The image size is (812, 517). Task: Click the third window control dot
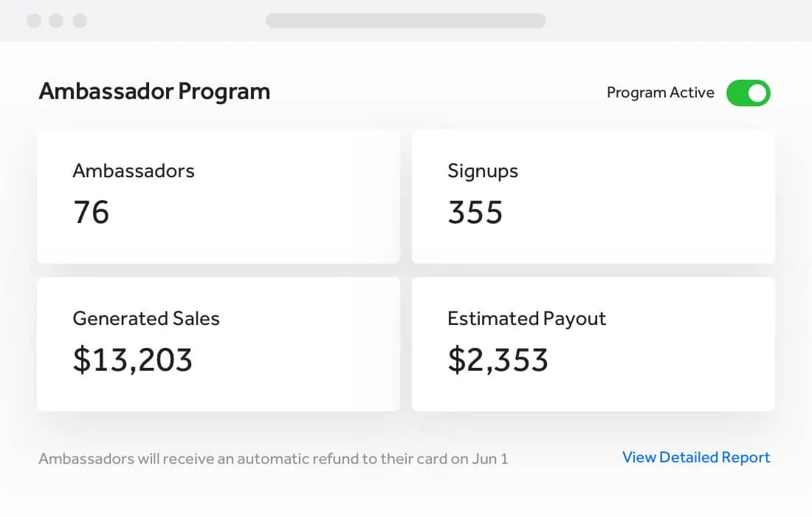click(79, 21)
